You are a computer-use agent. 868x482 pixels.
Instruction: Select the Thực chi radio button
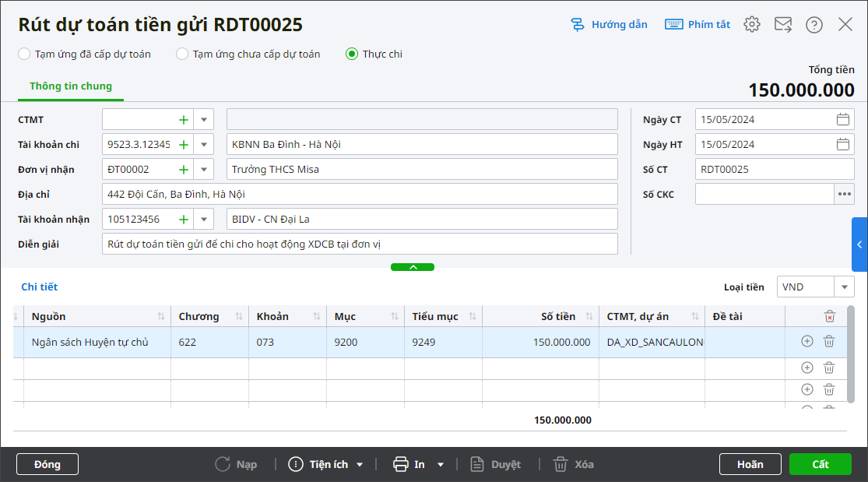352,54
